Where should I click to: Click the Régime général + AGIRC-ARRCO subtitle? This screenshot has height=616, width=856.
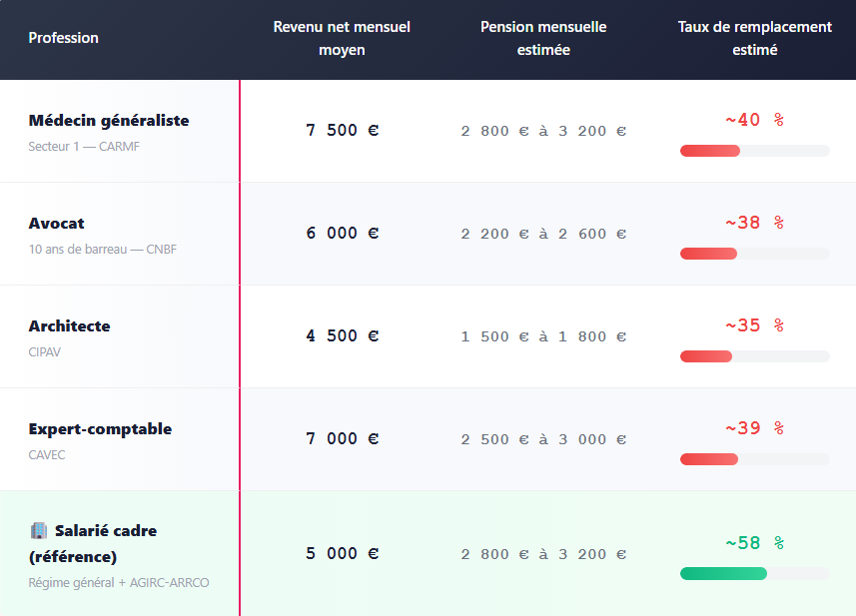tap(119, 582)
